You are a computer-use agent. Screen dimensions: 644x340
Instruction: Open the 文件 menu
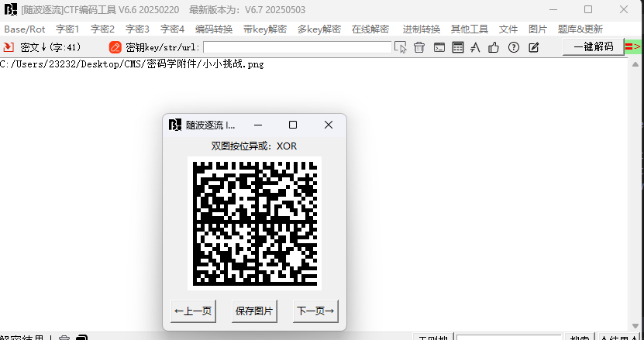click(x=508, y=29)
